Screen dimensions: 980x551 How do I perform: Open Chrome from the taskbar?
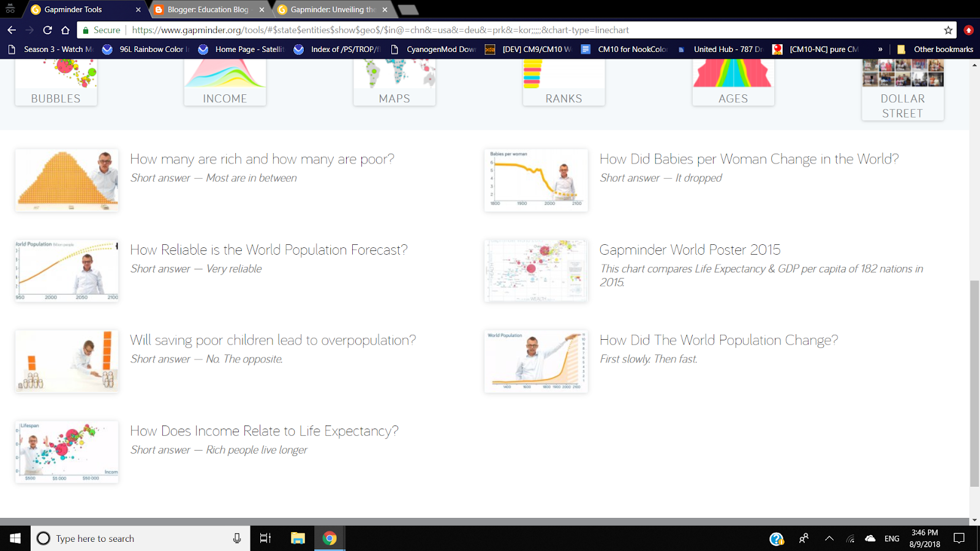pos(330,538)
